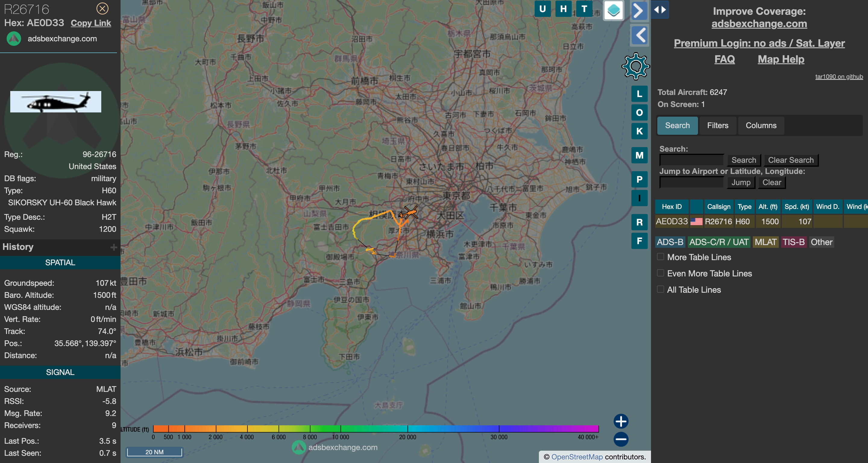Click the M map toggle button
868x463 pixels.
click(x=639, y=155)
